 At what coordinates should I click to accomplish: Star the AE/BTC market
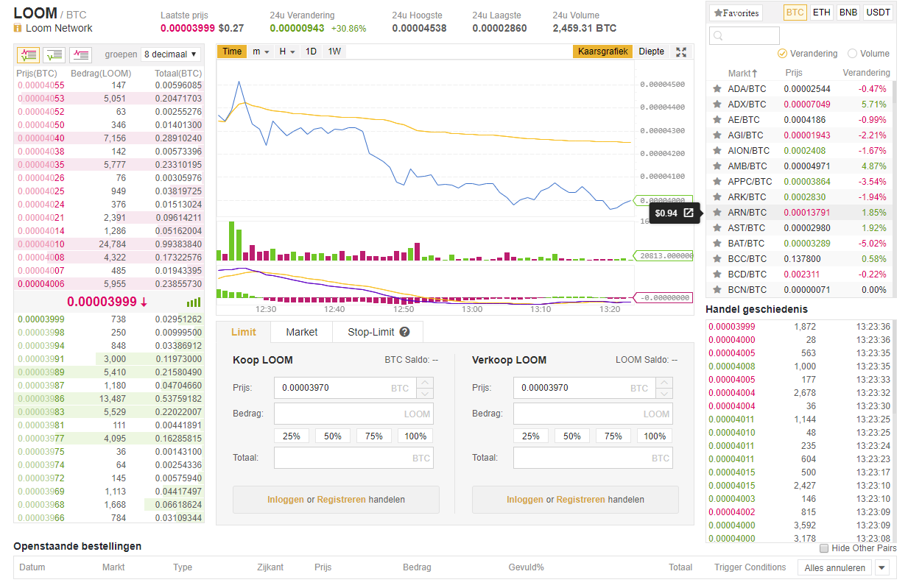pyautogui.click(x=717, y=120)
